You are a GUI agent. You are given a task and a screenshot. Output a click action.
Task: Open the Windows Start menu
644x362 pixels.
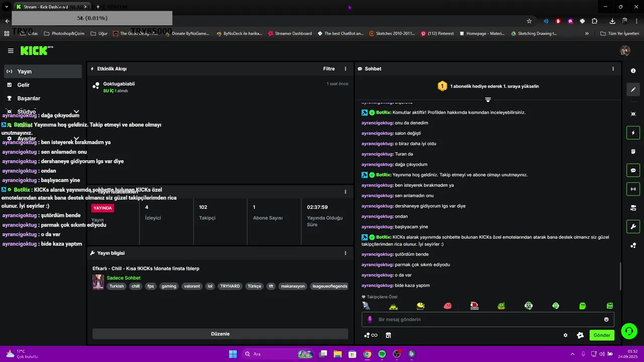point(233,354)
